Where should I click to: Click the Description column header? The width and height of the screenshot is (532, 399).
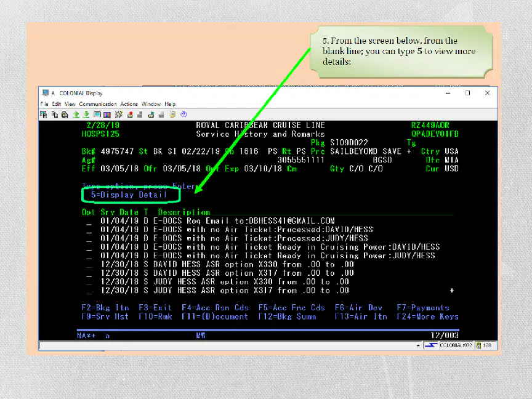click(184, 212)
